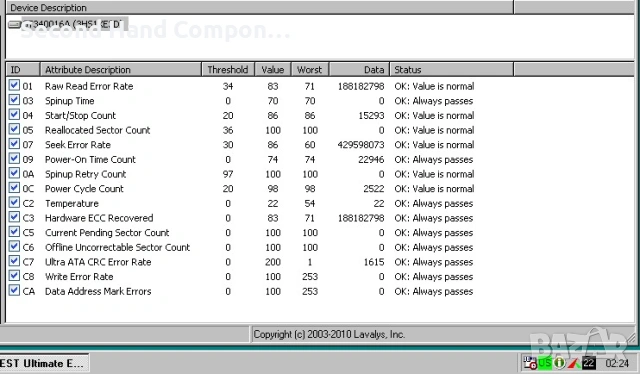Uncheck the 01 Raw Read Error Rate checkbox
Image resolution: width=640 pixels, height=374 pixels.
coord(14,85)
